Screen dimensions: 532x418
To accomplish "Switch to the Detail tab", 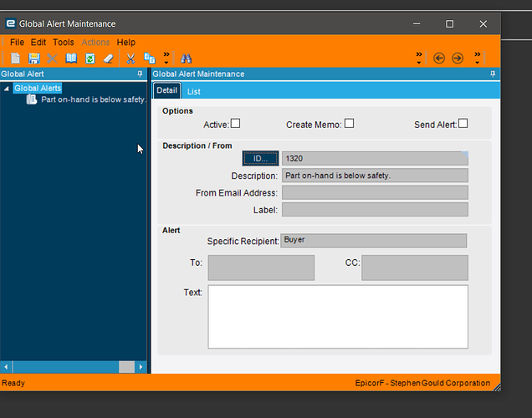I will (167, 90).
